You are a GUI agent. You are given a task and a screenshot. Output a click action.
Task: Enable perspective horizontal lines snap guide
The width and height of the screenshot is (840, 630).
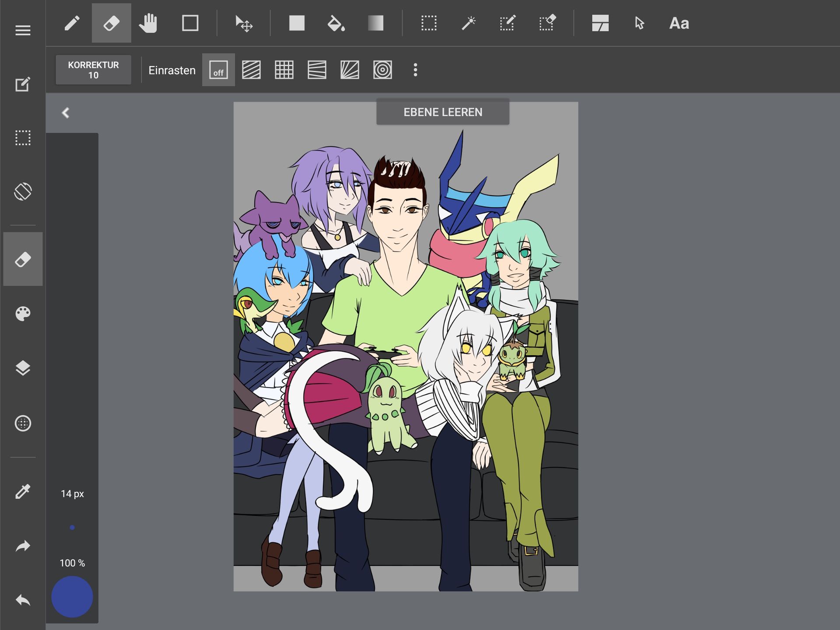317,70
